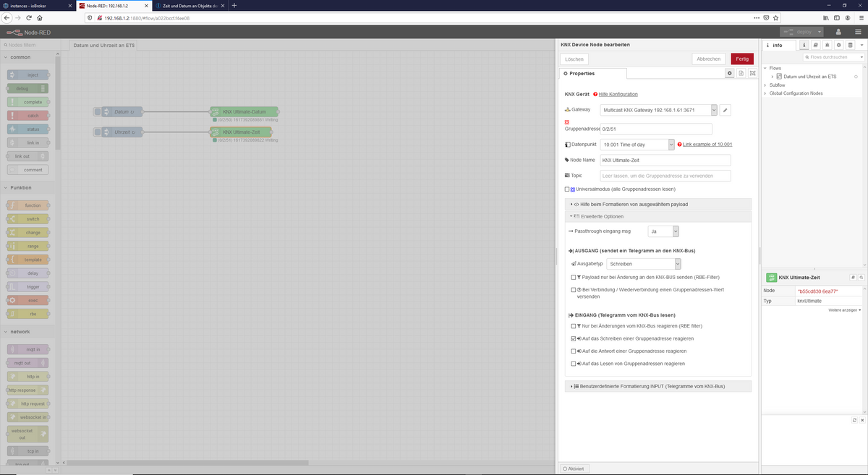Click the user account icon in Node-RED header
The image size is (868, 475).
click(x=838, y=32)
